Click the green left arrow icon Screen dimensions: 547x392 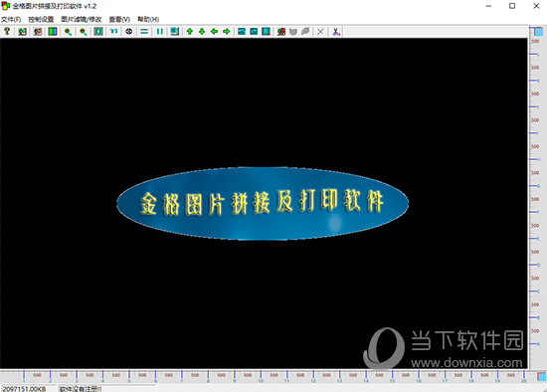pos(214,32)
